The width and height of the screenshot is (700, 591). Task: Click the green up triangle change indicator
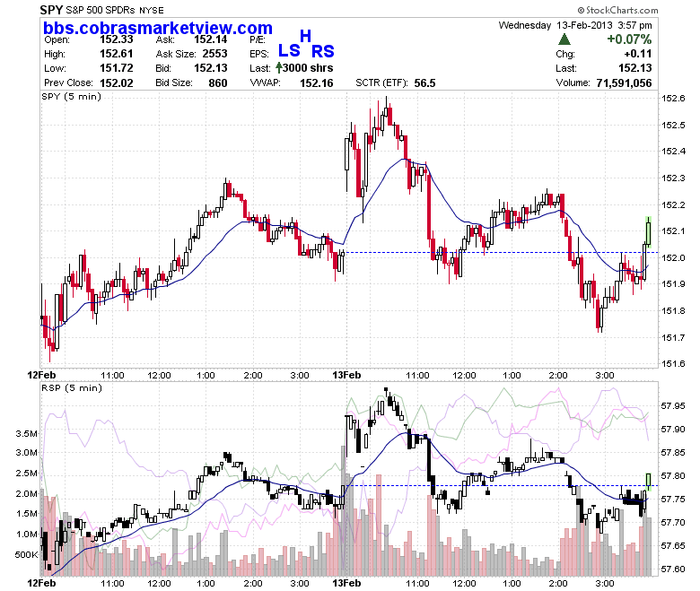(x=564, y=39)
